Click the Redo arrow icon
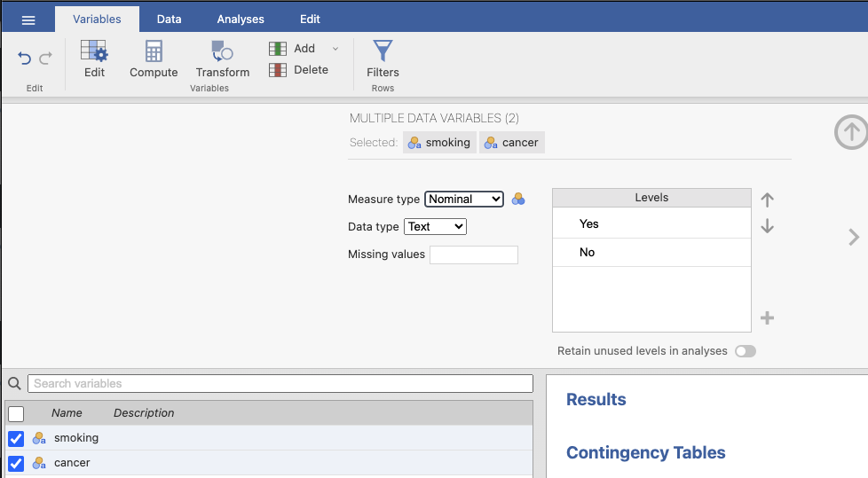 tap(45, 59)
